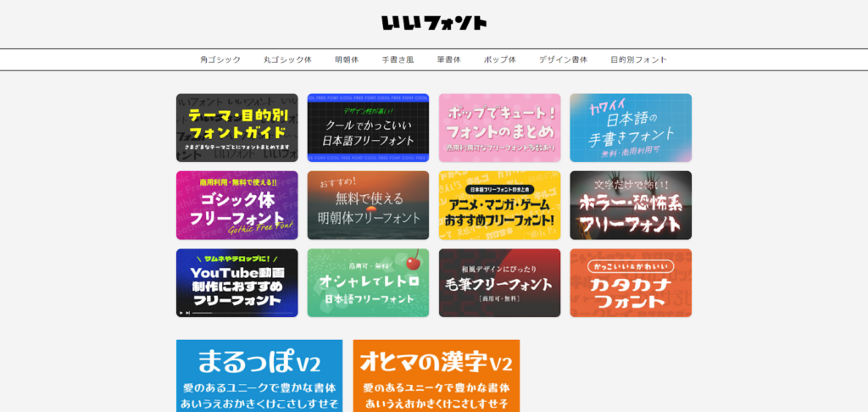The width and height of the screenshot is (868, 412).
Task: Select the ゴシック体フリーフォント banner
Action: pos(236,205)
